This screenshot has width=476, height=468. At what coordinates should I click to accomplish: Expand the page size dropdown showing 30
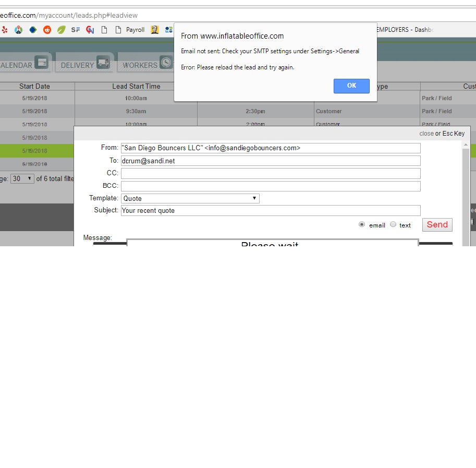point(23,178)
